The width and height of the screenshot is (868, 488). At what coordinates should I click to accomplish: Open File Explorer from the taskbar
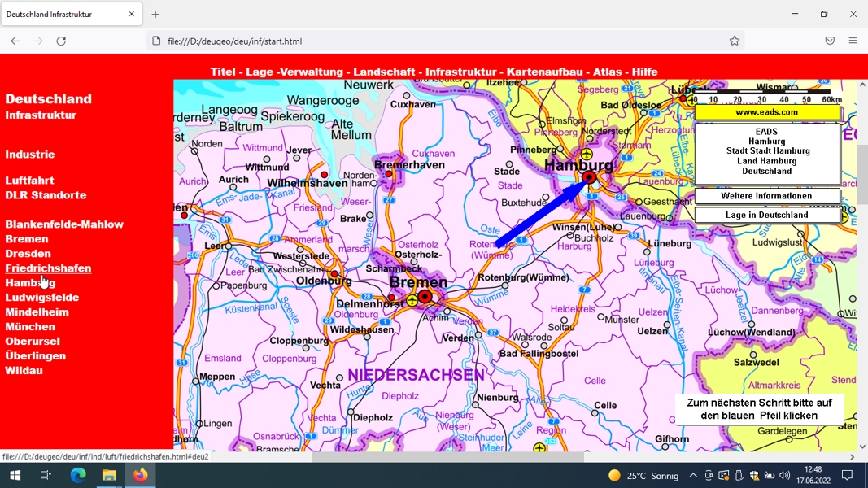click(108, 475)
